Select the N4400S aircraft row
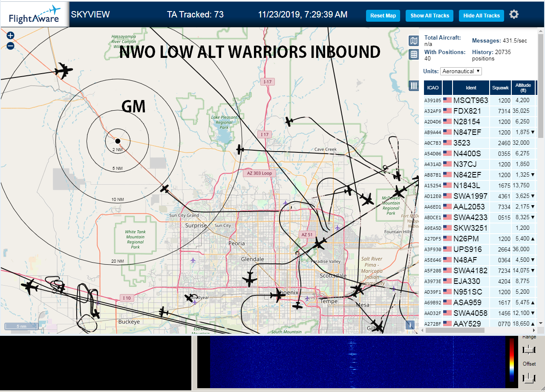The image size is (545, 392). [480, 154]
